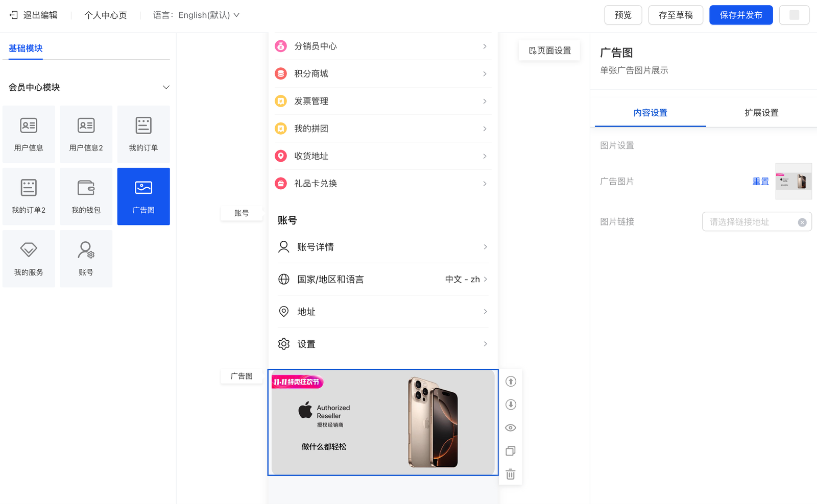Viewport: 817px width, 504px height.
Task: Duplicate the ad image block
Action: tap(511, 451)
